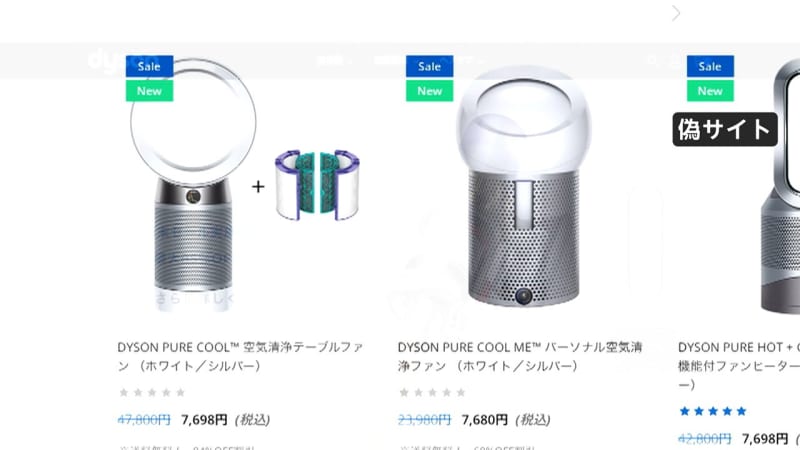The height and width of the screenshot is (450, 800).
Task: Click the replacement filter image beside the fan
Action: point(317,185)
